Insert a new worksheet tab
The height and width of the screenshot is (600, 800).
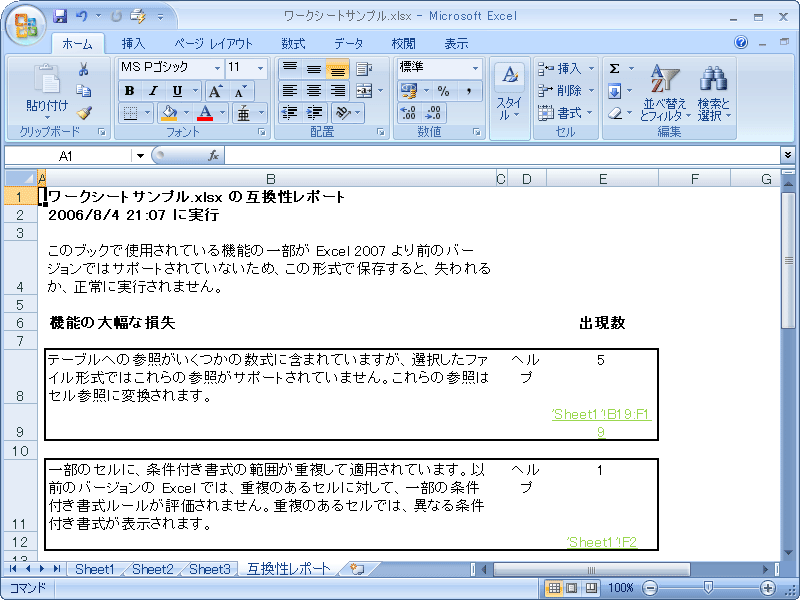pyautogui.click(x=357, y=569)
